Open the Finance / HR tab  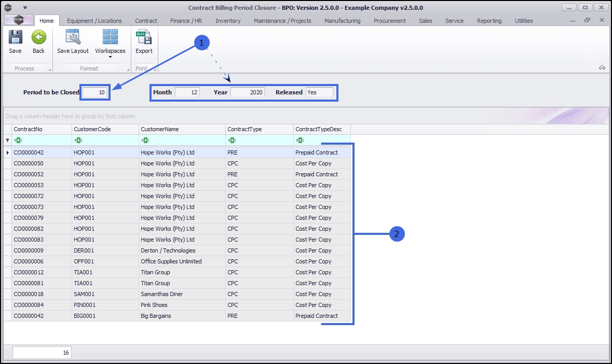click(186, 21)
